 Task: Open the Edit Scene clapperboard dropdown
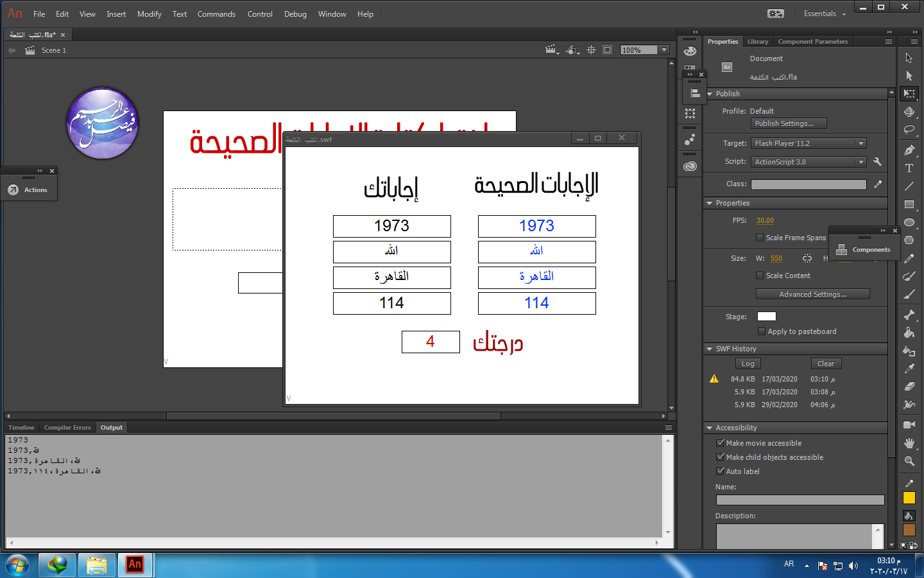pos(551,50)
